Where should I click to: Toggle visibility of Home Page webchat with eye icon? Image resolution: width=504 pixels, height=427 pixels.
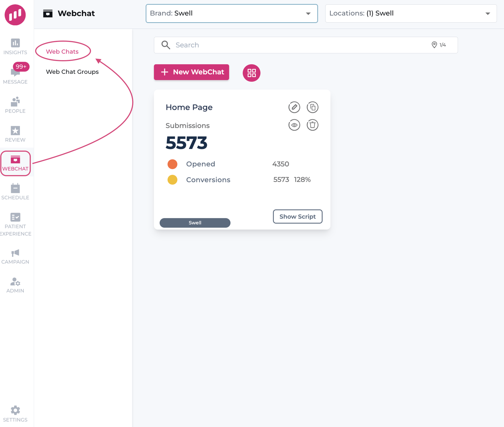(294, 125)
